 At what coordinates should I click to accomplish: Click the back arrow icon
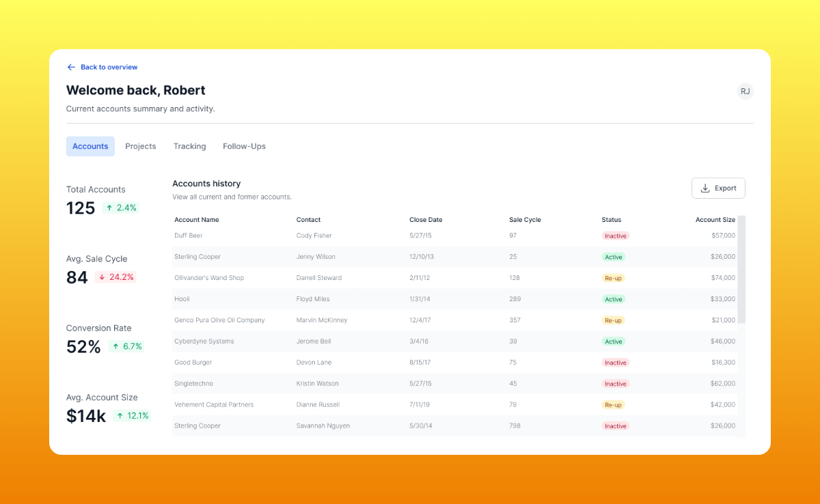(71, 67)
